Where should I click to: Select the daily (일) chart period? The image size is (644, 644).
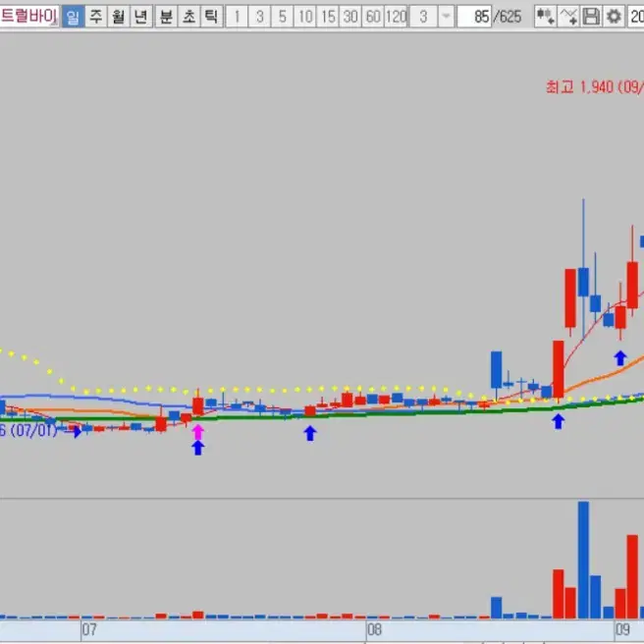[x=73, y=17]
